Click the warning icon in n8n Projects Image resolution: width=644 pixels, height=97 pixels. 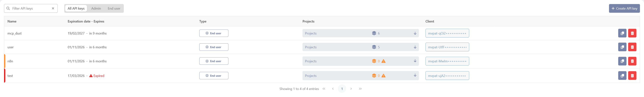[x=384, y=61]
